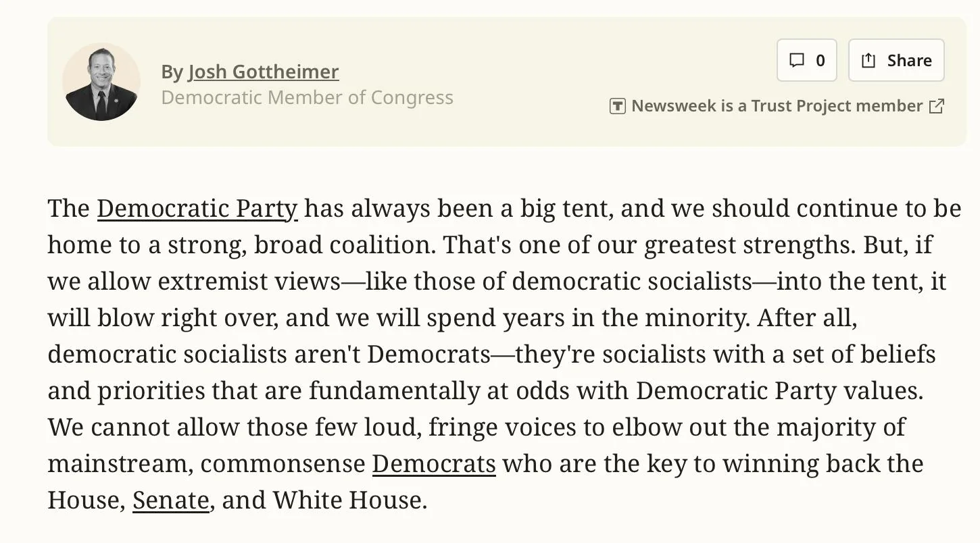
Task: Open the underlined "Democrats" link
Action: pos(433,464)
